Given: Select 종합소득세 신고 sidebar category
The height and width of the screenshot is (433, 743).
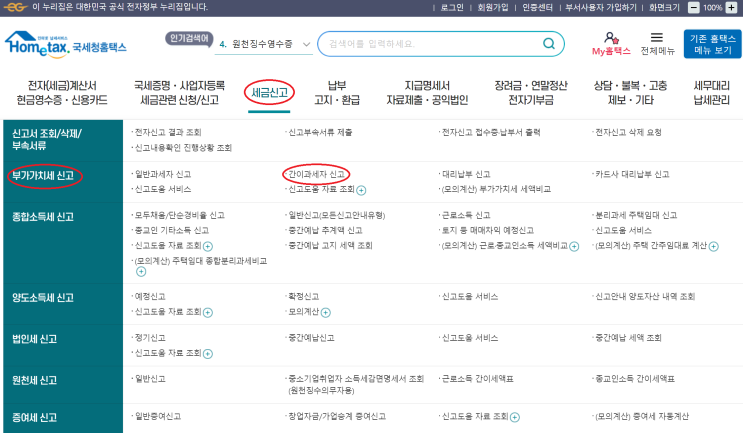Looking at the screenshot, I should (43, 217).
